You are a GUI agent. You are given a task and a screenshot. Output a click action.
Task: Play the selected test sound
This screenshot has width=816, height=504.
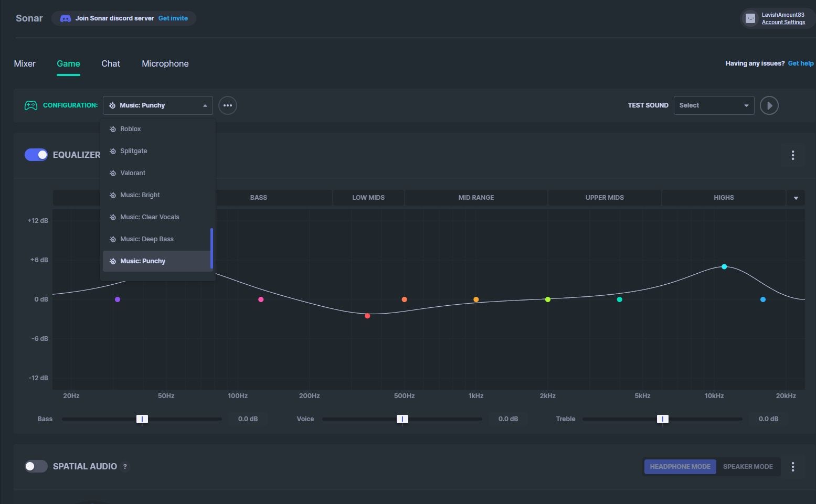(769, 105)
